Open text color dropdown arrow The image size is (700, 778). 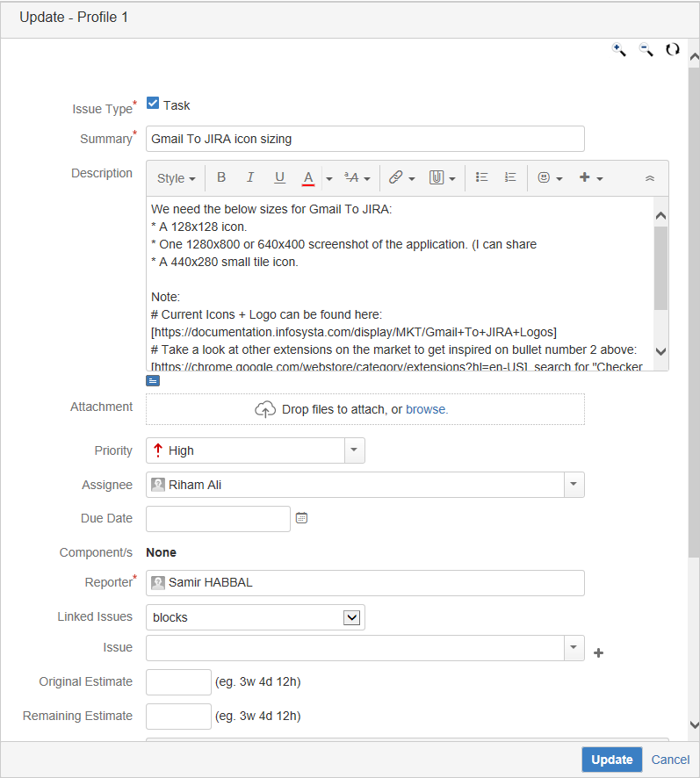click(328, 178)
